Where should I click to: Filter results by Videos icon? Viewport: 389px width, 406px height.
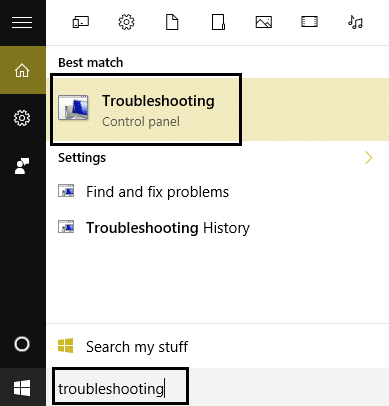point(309,22)
